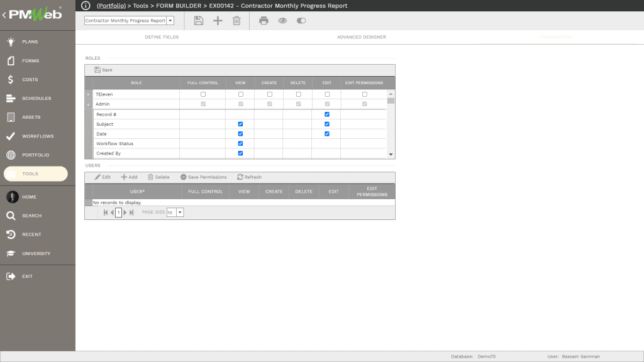Switch to Define Fields tab
Screen dimensions: 644x362
(x=162, y=37)
